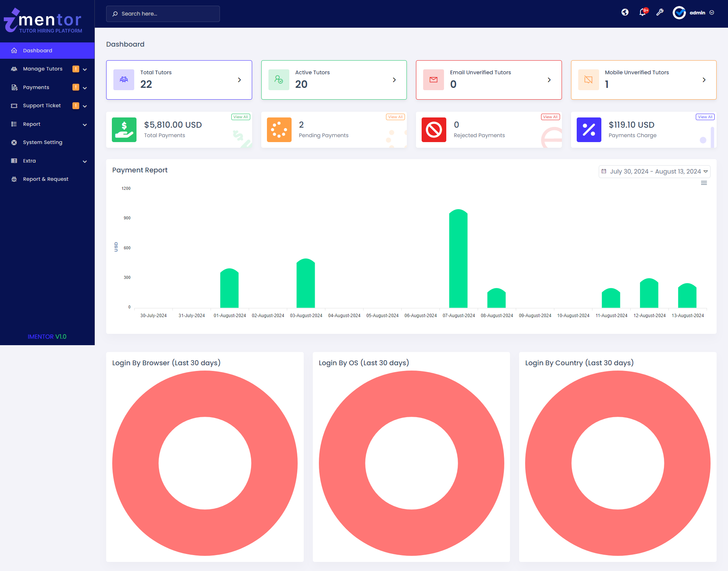The height and width of the screenshot is (571, 728).
Task: Click the search input field
Action: pyautogui.click(x=163, y=14)
